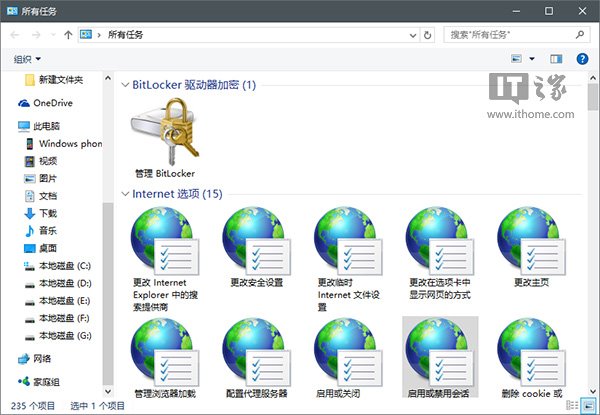Viewport: 600px width, 415px height.
Task: Open the 文档 folder in sidebar
Action: click(x=41, y=196)
